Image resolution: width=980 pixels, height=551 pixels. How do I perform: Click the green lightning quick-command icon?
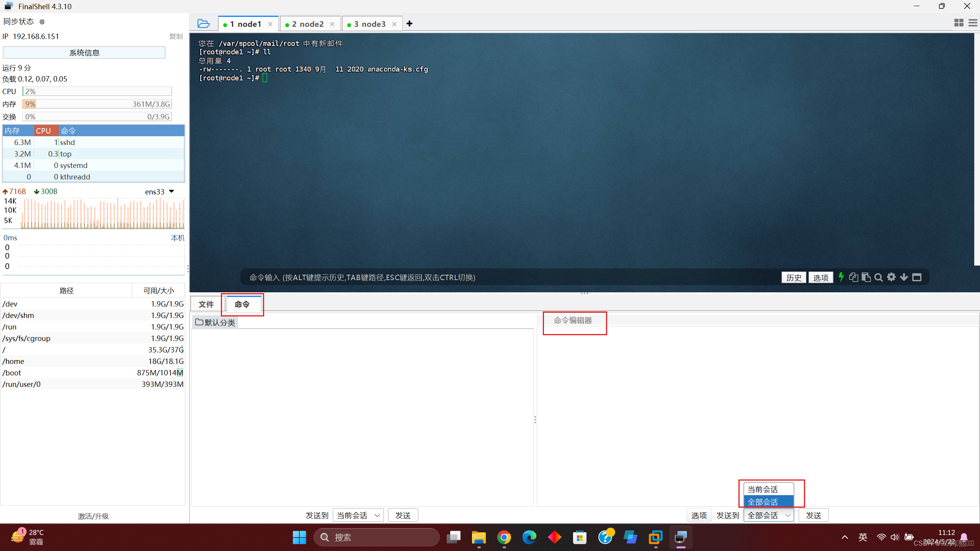pyautogui.click(x=841, y=277)
